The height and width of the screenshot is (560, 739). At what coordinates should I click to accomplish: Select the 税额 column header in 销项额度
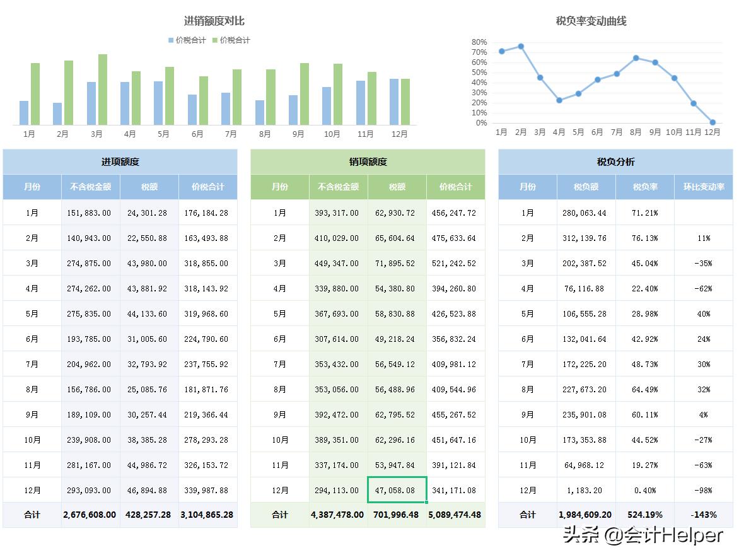pos(397,187)
